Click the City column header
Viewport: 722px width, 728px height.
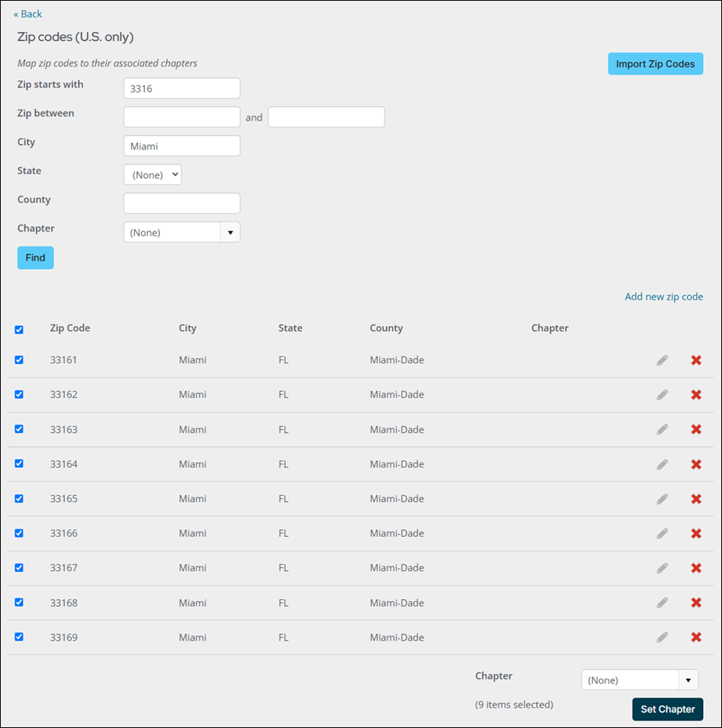coord(187,328)
